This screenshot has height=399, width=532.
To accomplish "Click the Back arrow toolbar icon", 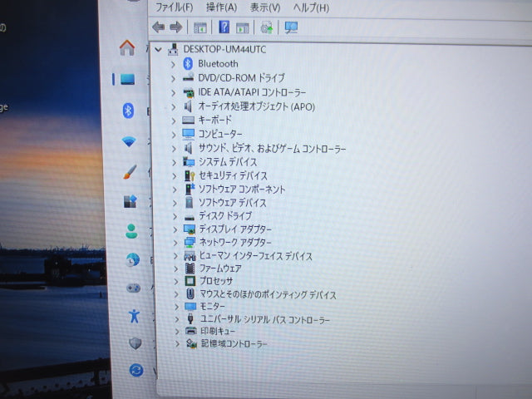I will click(x=159, y=27).
